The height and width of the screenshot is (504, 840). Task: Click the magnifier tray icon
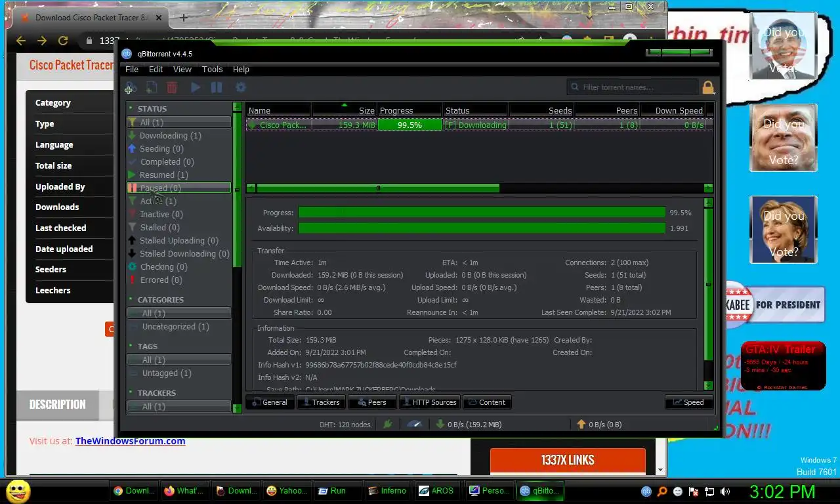661,492
